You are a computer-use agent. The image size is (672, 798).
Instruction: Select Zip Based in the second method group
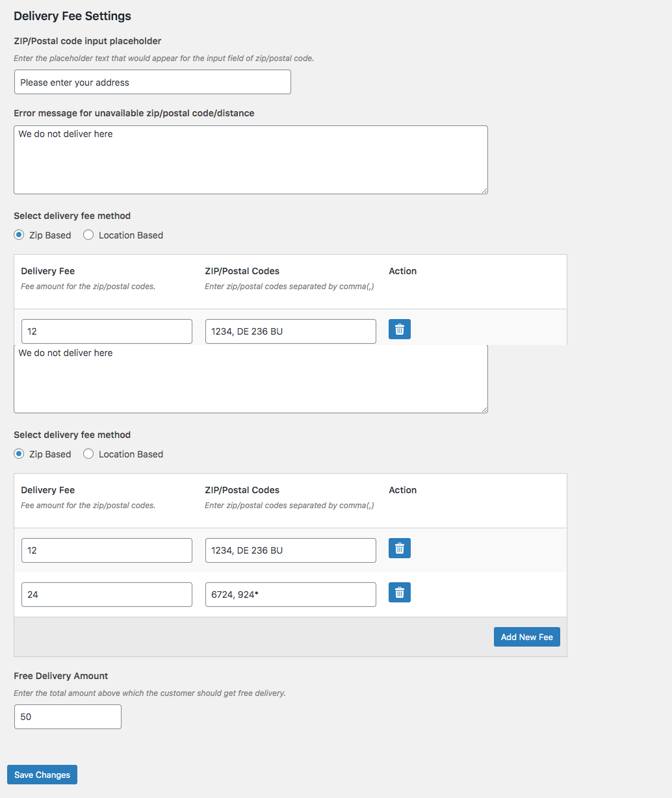(19, 454)
